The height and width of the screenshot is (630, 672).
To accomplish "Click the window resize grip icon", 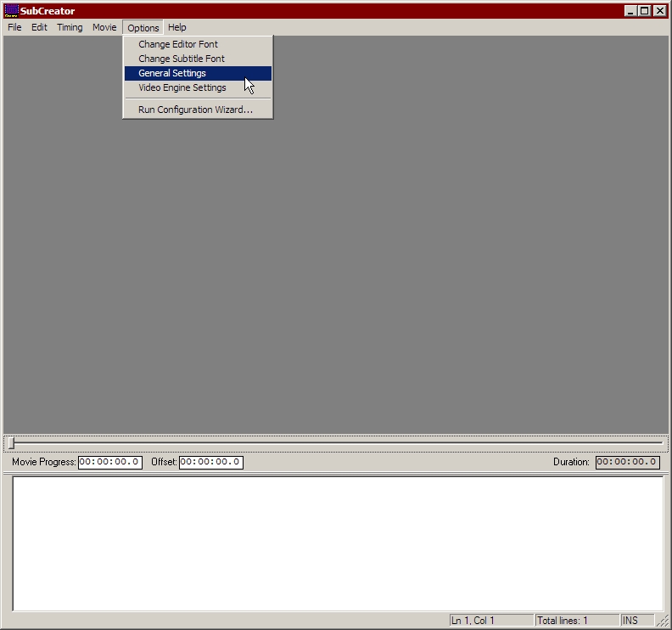I will [663, 621].
